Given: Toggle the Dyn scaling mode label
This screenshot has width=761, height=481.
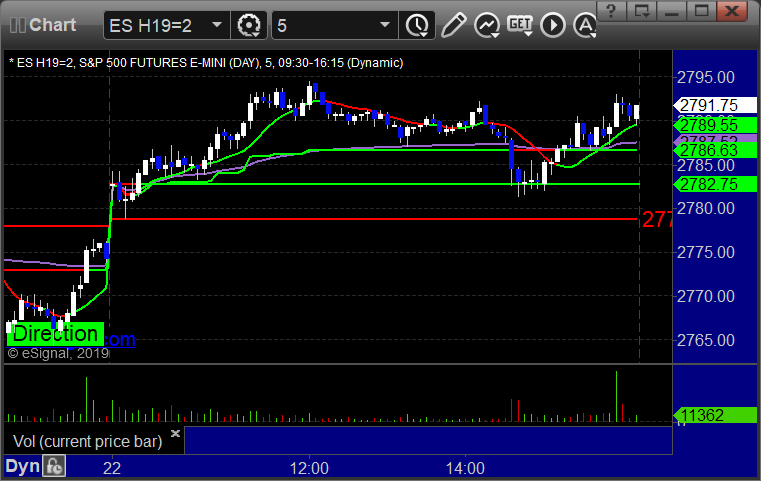Looking at the screenshot, I should tap(22, 466).
